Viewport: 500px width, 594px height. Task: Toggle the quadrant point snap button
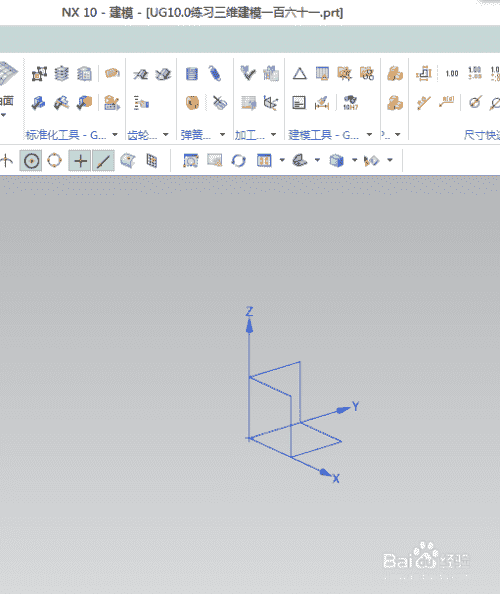tap(54, 160)
